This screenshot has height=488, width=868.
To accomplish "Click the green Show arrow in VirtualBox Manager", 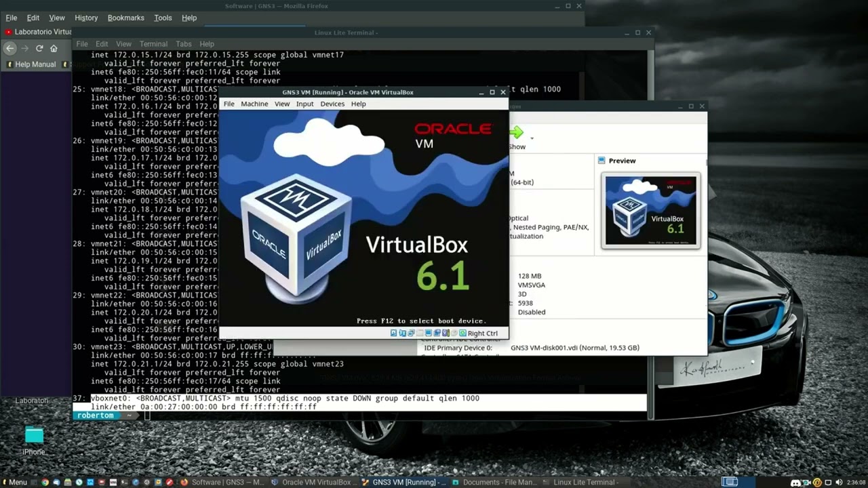I will 517,132.
